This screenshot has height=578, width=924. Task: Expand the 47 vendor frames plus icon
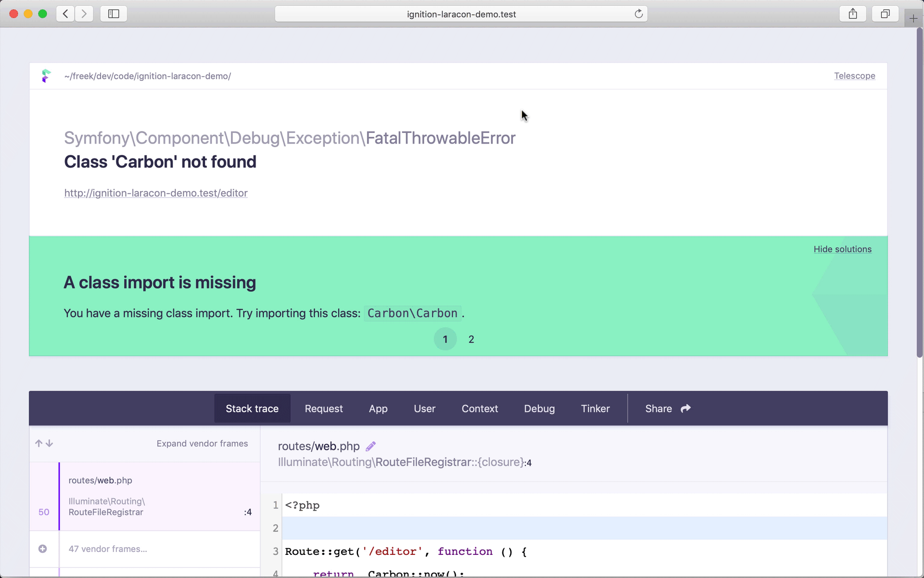43,549
